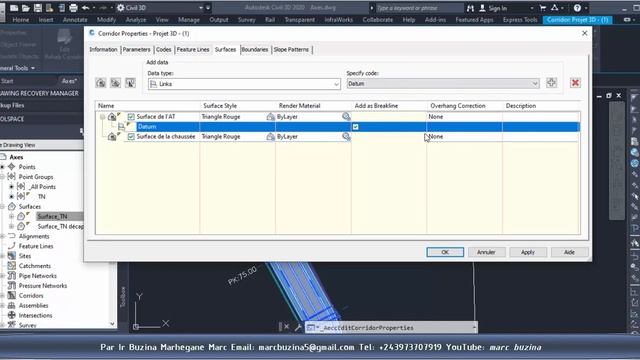
Task: Collapse the Surfaces node in Toolspace
Action: click(x=2, y=207)
